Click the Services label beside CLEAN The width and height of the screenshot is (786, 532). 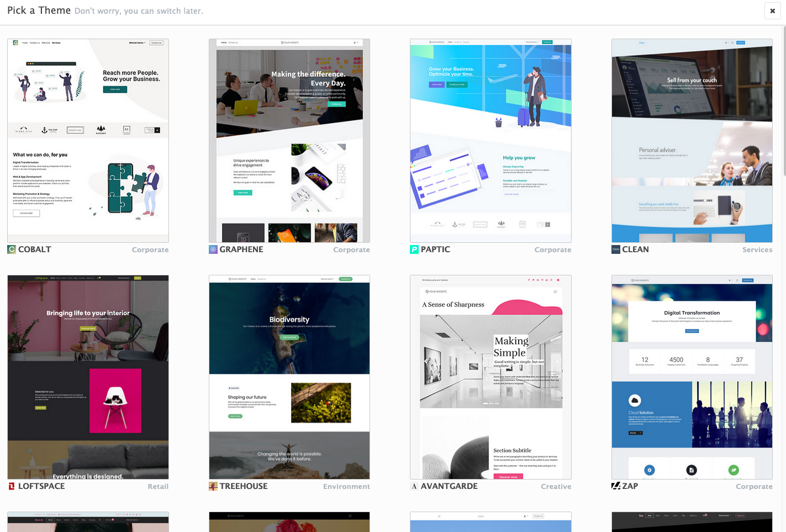click(x=757, y=249)
